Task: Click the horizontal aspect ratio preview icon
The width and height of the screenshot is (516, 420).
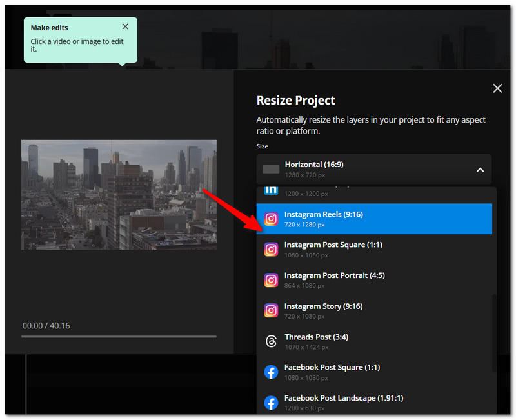Action: pos(271,169)
